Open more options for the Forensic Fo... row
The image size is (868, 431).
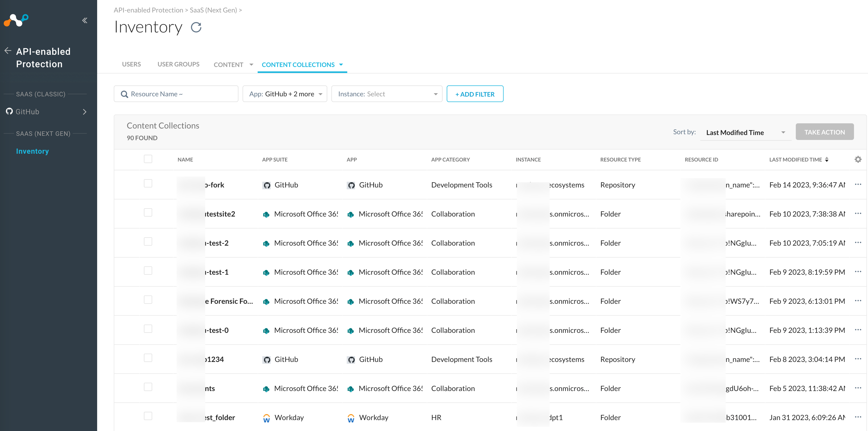pyautogui.click(x=858, y=301)
